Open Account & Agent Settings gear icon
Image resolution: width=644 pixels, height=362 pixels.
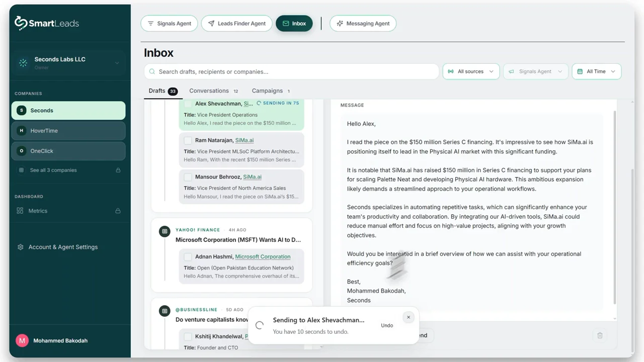pos(21,247)
